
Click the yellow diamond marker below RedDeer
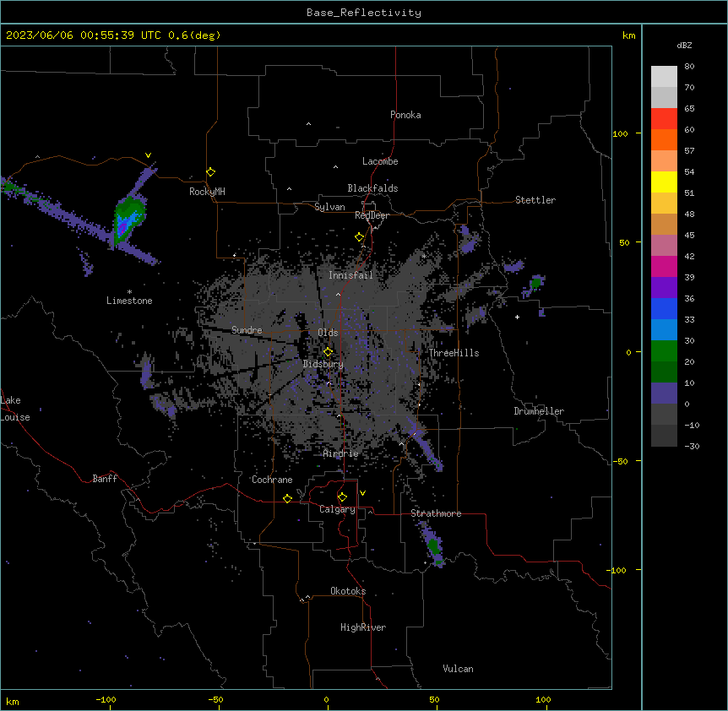click(x=359, y=237)
